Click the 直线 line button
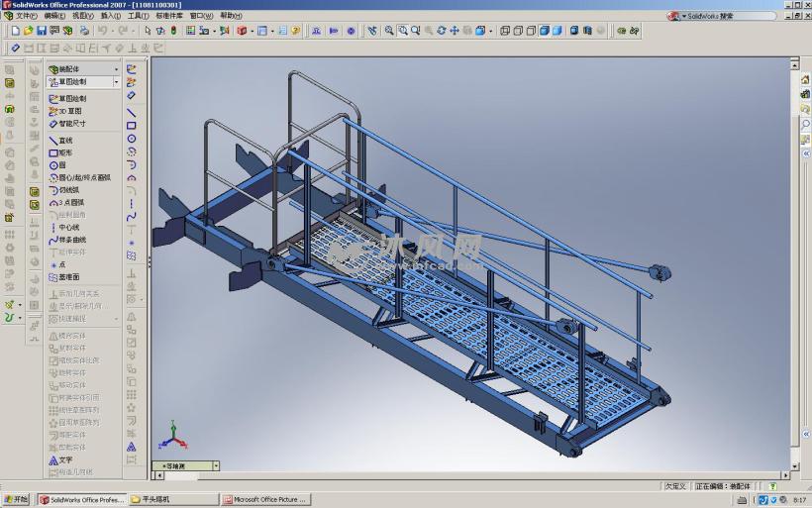The image size is (812, 508). tap(60, 141)
